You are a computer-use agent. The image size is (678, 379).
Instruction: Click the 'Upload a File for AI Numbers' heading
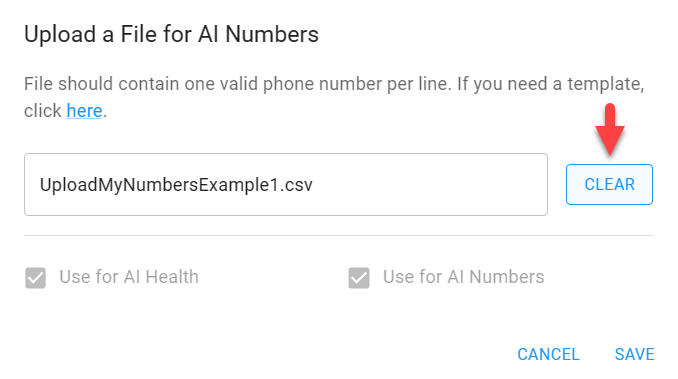[x=171, y=35]
